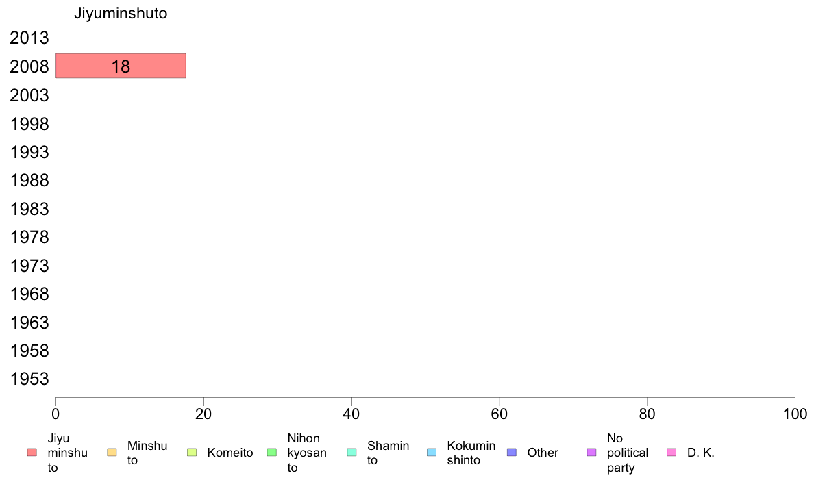Select the Shamin to teal legend swatch
Screen dimensions: 814x504
[x=351, y=453]
